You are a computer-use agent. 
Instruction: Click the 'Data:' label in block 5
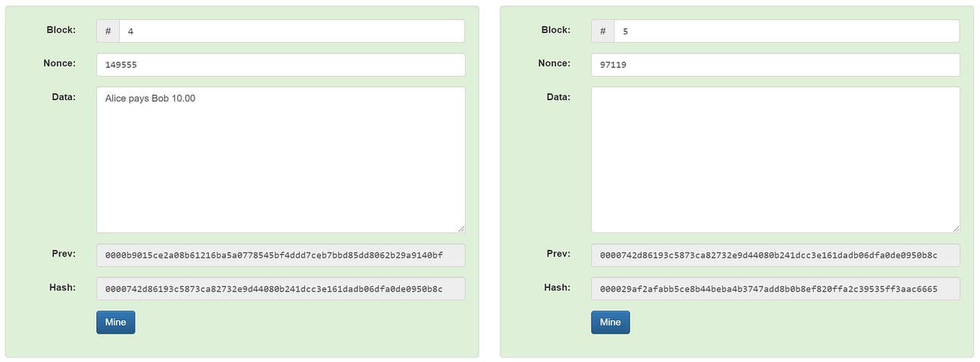coord(558,96)
